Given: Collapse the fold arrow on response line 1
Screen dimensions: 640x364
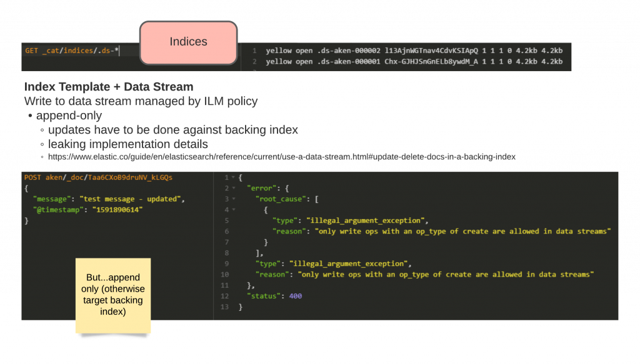Looking at the screenshot, I should coord(234,177).
